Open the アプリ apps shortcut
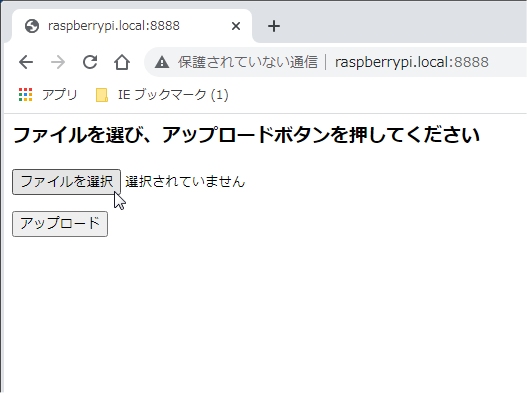 (48, 95)
